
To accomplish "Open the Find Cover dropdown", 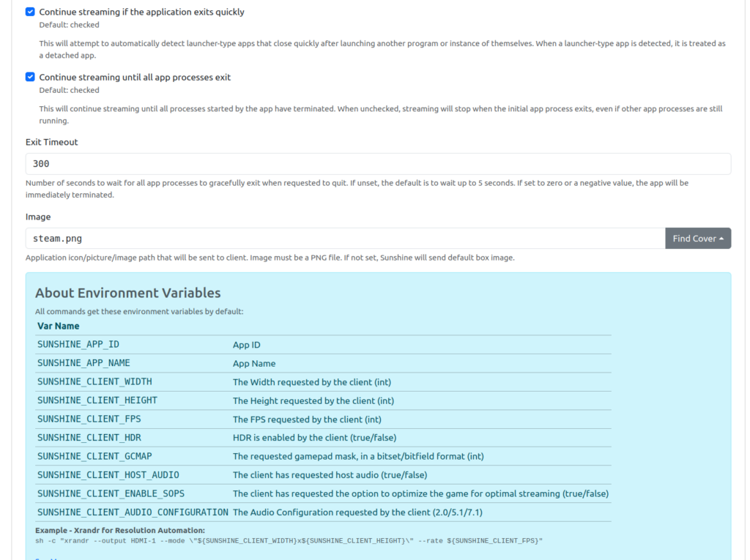I will tap(698, 238).
